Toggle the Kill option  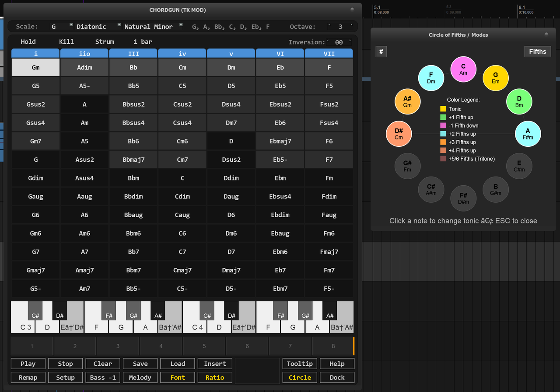66,42
